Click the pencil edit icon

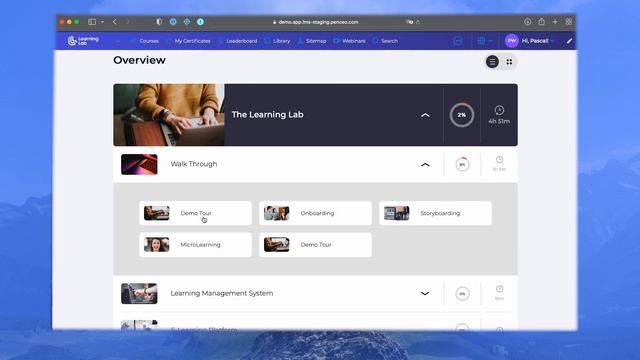569,41
